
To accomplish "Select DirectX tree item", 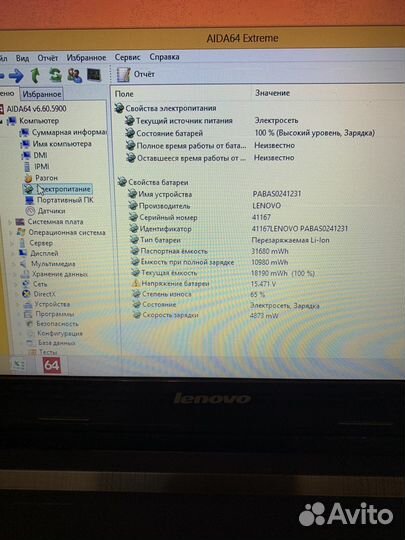I will point(39,294).
